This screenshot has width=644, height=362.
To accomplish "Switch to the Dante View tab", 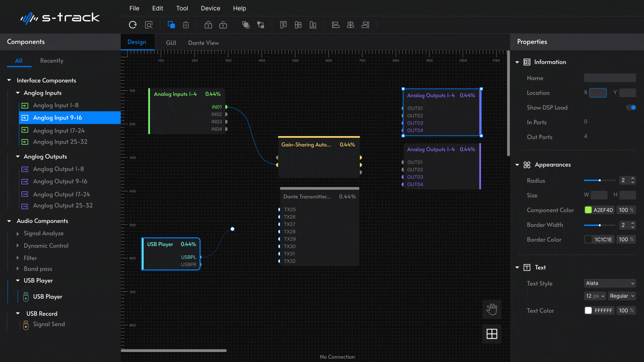I will tap(203, 43).
